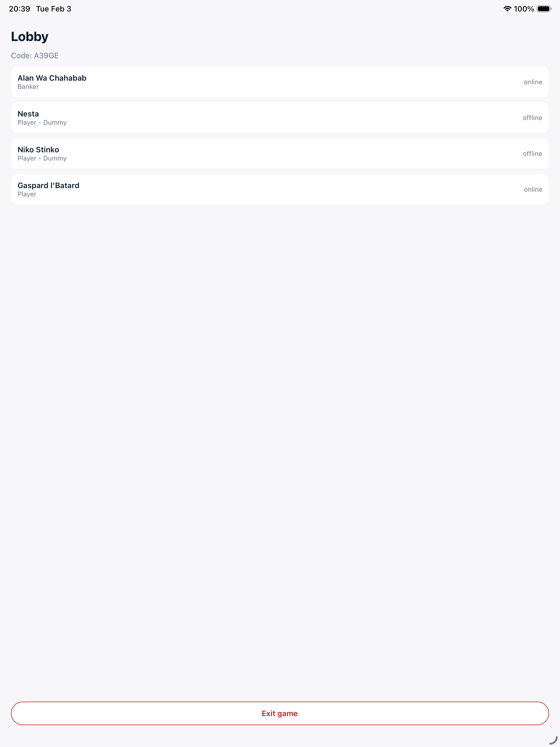This screenshot has width=560, height=747.
Task: Select the Alan Wa Chahabab player name
Action: 52,78
